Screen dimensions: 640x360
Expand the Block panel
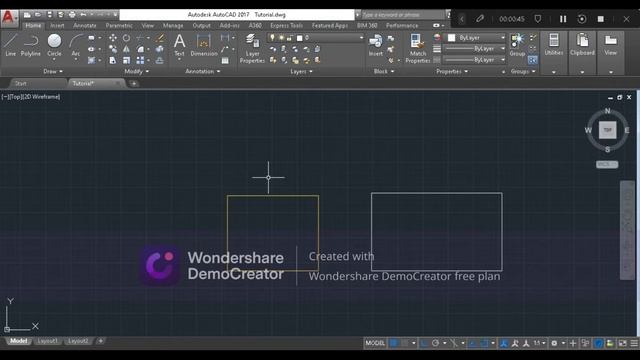point(384,71)
